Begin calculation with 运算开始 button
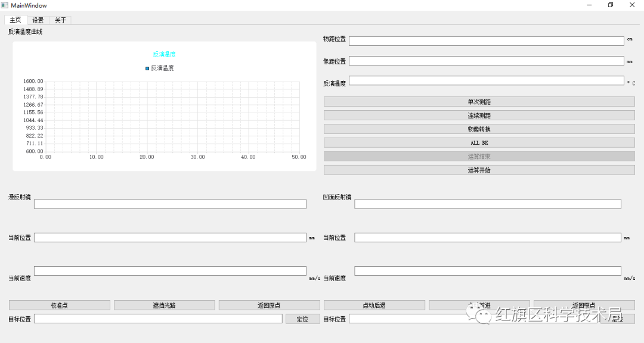Screen dimensions: 644x343 479,170
